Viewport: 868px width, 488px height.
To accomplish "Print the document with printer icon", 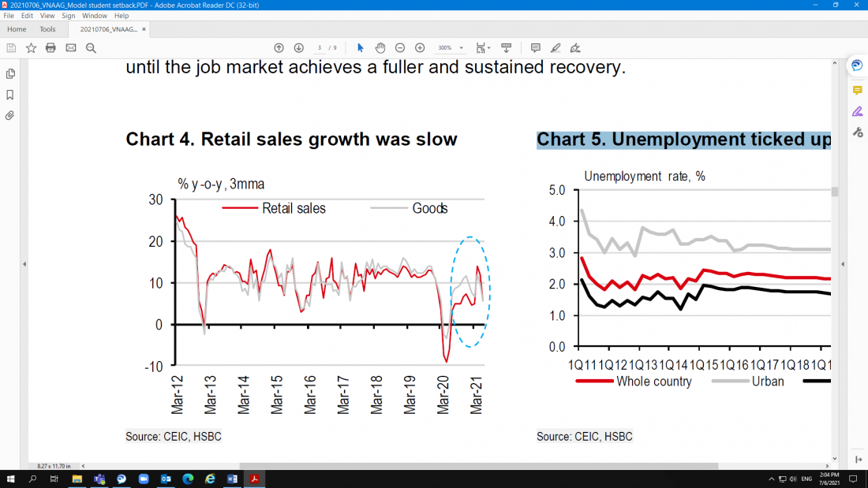I will pyautogui.click(x=51, y=48).
